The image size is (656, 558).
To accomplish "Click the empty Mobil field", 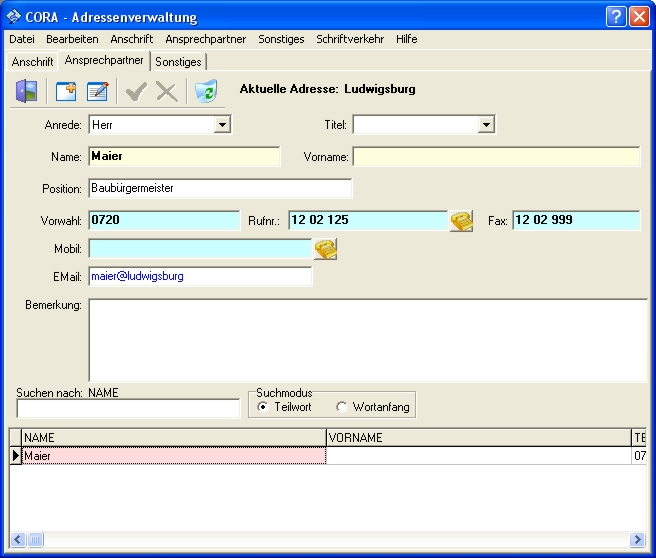I will click(200, 249).
